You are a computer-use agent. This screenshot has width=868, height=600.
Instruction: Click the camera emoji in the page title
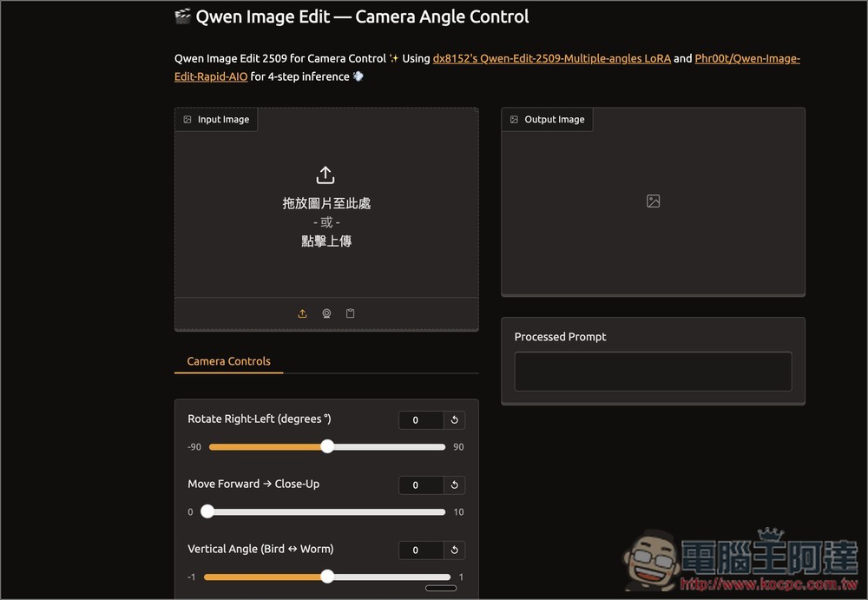pyautogui.click(x=181, y=15)
